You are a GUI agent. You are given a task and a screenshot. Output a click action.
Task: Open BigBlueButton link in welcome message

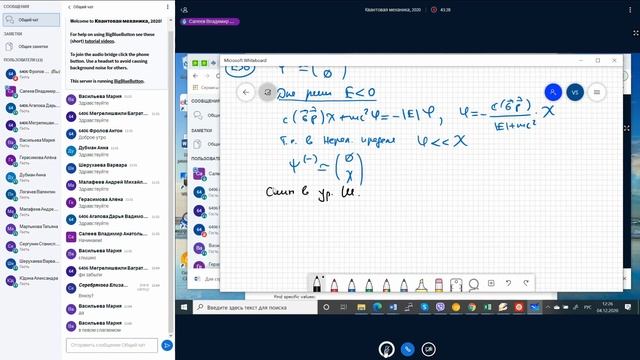pos(129,81)
